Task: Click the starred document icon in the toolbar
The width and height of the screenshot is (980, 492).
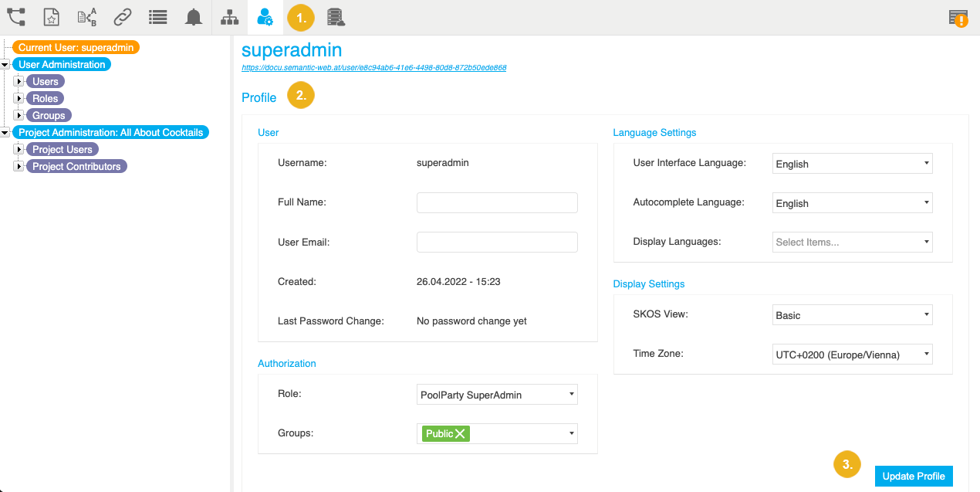Action: coord(52,17)
